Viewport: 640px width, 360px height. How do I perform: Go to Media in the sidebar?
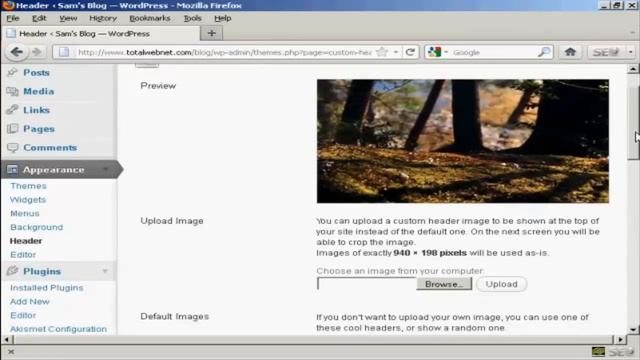tap(38, 91)
